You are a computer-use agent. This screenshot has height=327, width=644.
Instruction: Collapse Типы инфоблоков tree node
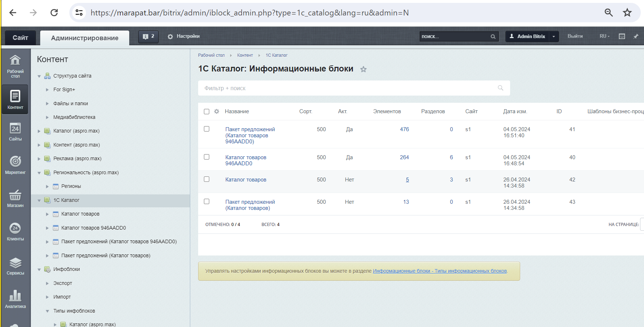tap(47, 311)
